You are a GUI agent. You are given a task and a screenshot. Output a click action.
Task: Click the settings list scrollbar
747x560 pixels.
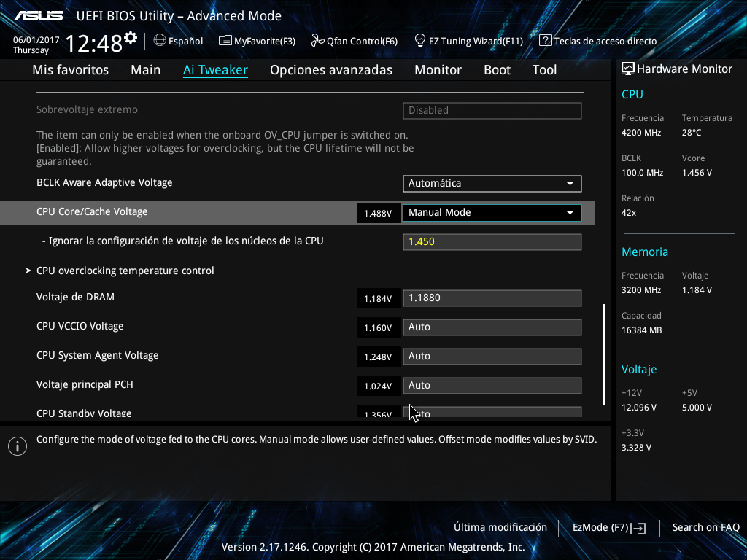click(x=605, y=355)
